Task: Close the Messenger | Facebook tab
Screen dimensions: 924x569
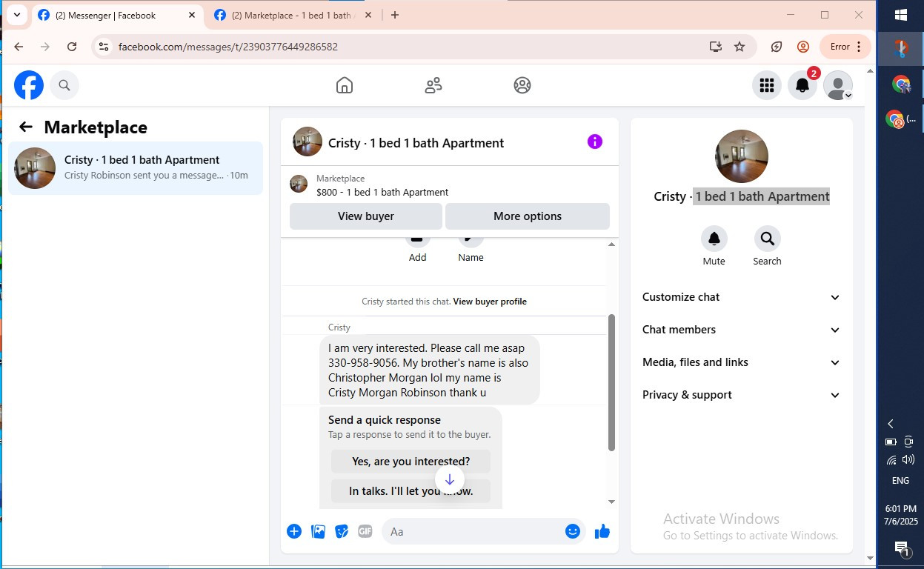Action: click(x=192, y=15)
